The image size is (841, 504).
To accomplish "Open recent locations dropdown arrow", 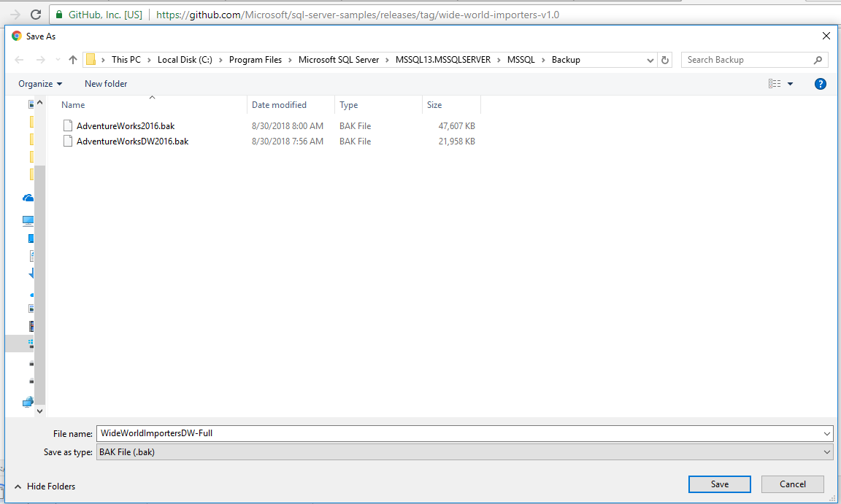I will tap(58, 60).
